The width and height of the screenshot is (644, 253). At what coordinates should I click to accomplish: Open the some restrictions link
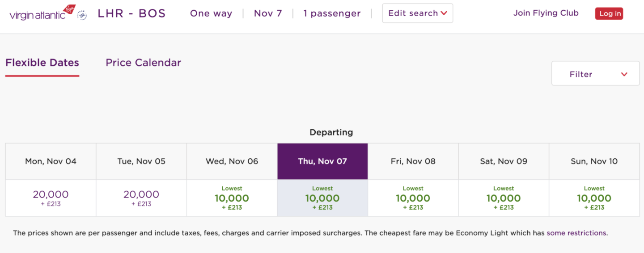[x=576, y=233]
